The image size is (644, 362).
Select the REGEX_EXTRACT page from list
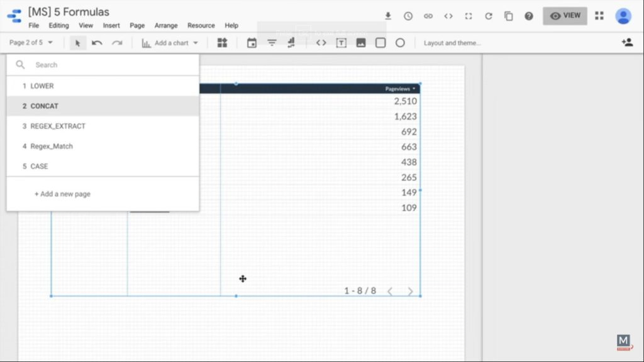(x=58, y=126)
